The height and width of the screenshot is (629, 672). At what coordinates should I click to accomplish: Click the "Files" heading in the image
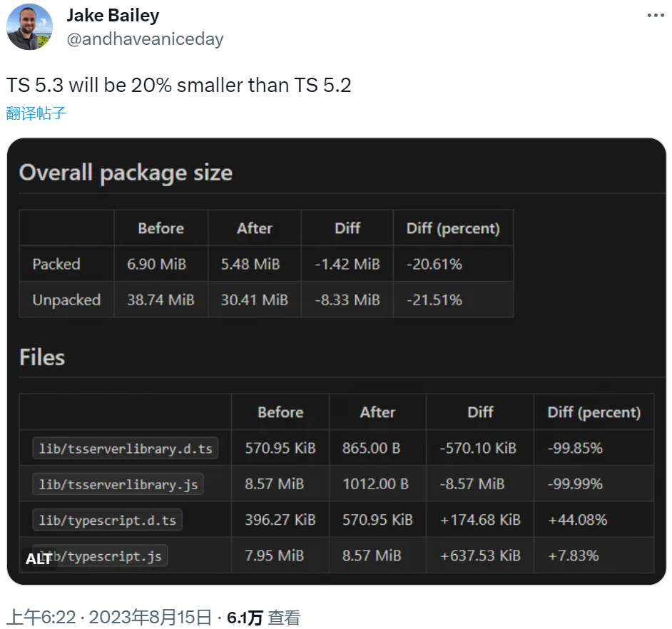(x=42, y=357)
